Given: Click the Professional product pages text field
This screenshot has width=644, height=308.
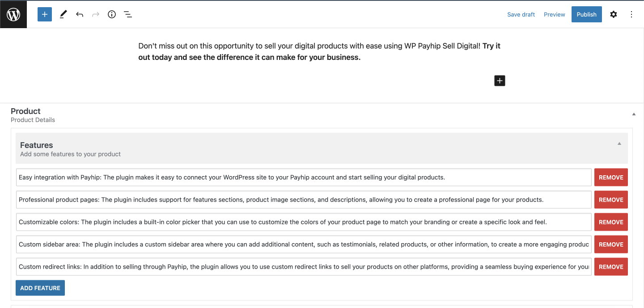Looking at the screenshot, I should (304, 200).
